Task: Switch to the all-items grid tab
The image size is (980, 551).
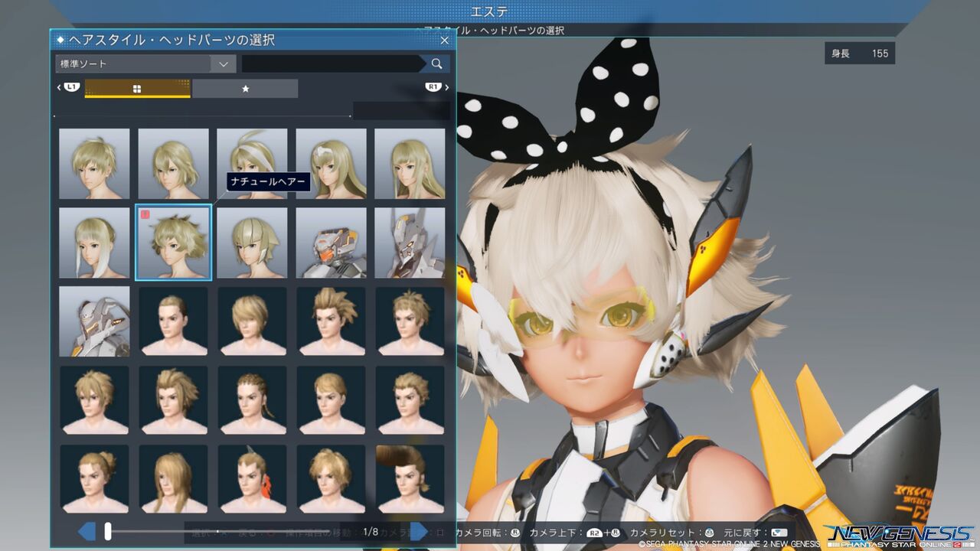Action: pyautogui.click(x=137, y=89)
